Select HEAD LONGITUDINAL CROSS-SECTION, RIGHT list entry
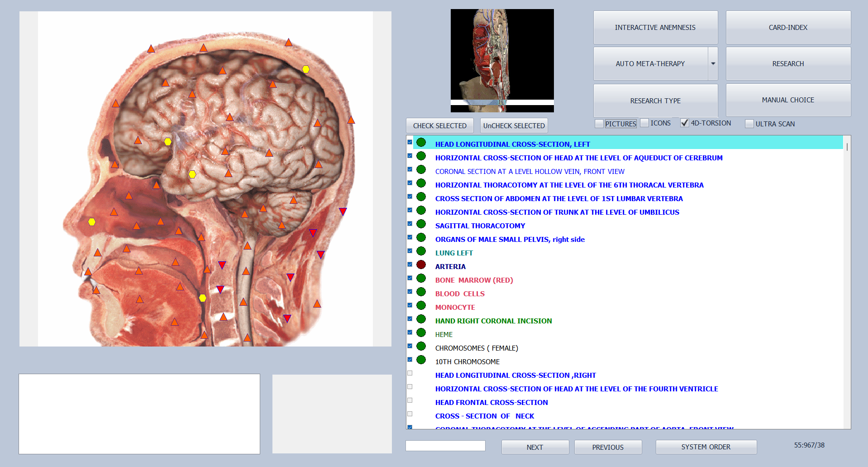 tap(515, 376)
